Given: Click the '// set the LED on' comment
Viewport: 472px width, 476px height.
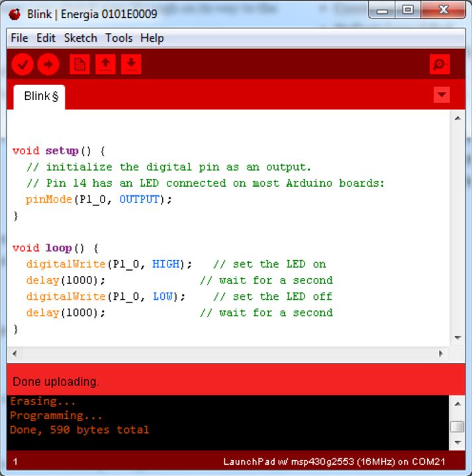Looking at the screenshot, I should (x=270, y=264).
